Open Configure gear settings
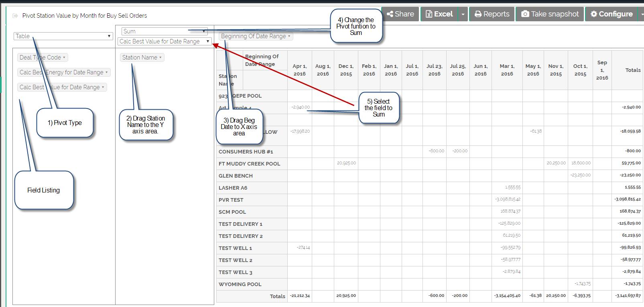 click(x=611, y=14)
